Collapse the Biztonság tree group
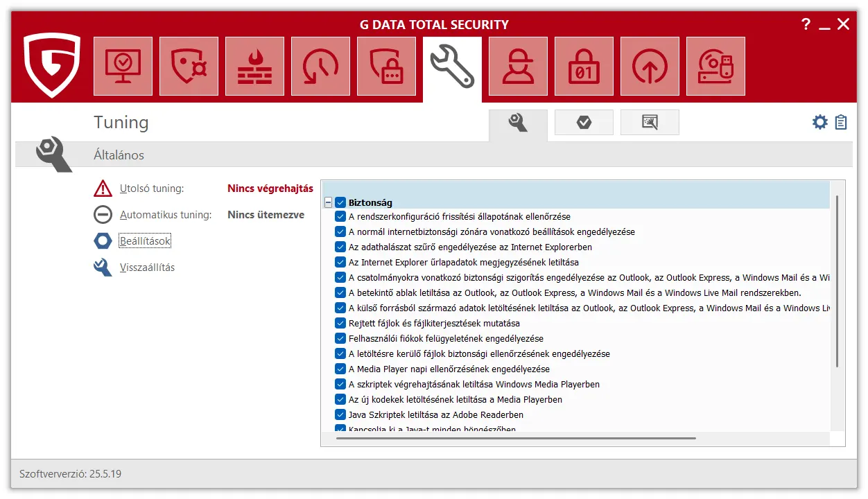Viewport: 868px width, 499px height. (x=329, y=202)
